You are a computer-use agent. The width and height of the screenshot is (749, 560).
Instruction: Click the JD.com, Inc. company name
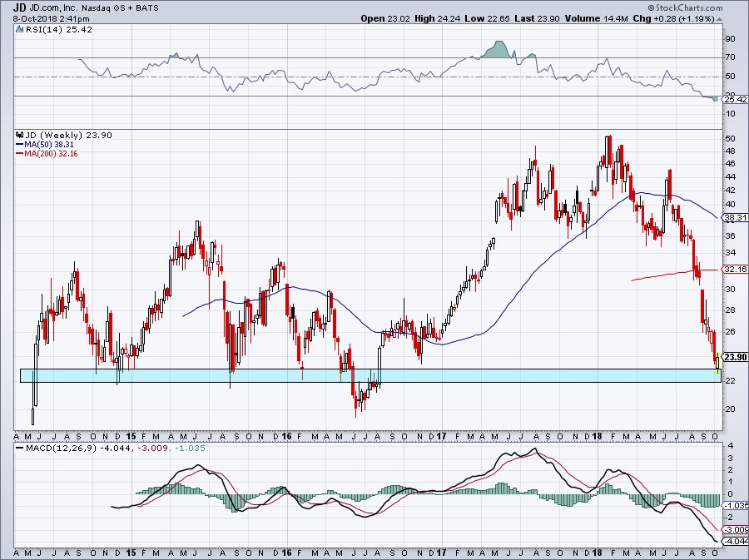click(52, 8)
